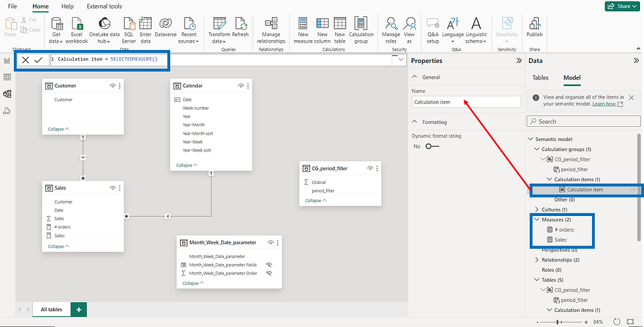Collapse the Semantic model tree node

click(531, 139)
